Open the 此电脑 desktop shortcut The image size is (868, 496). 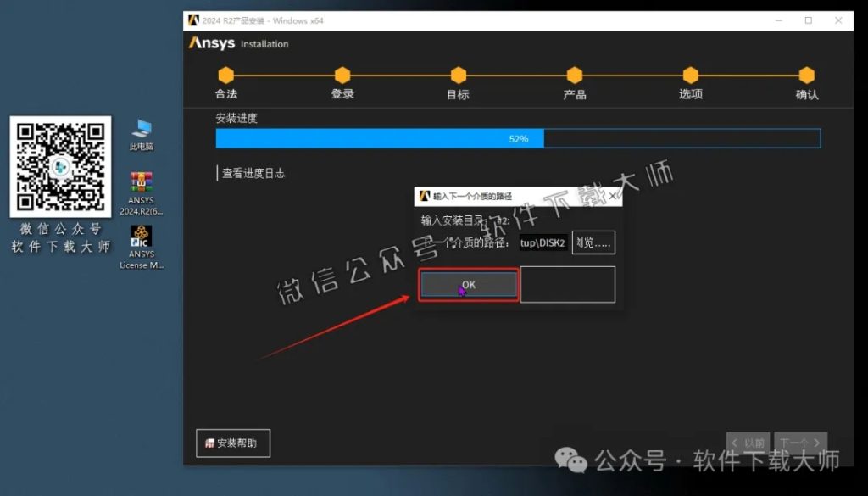[140, 130]
